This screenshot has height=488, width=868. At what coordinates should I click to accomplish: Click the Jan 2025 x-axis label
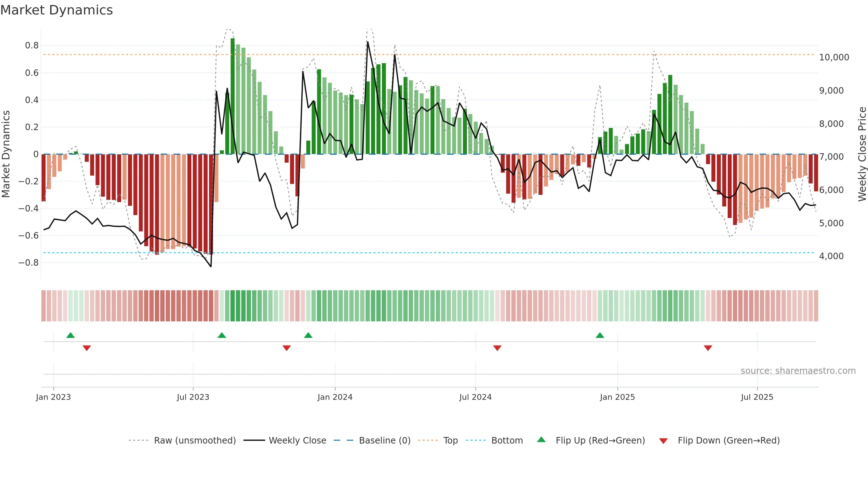click(618, 397)
